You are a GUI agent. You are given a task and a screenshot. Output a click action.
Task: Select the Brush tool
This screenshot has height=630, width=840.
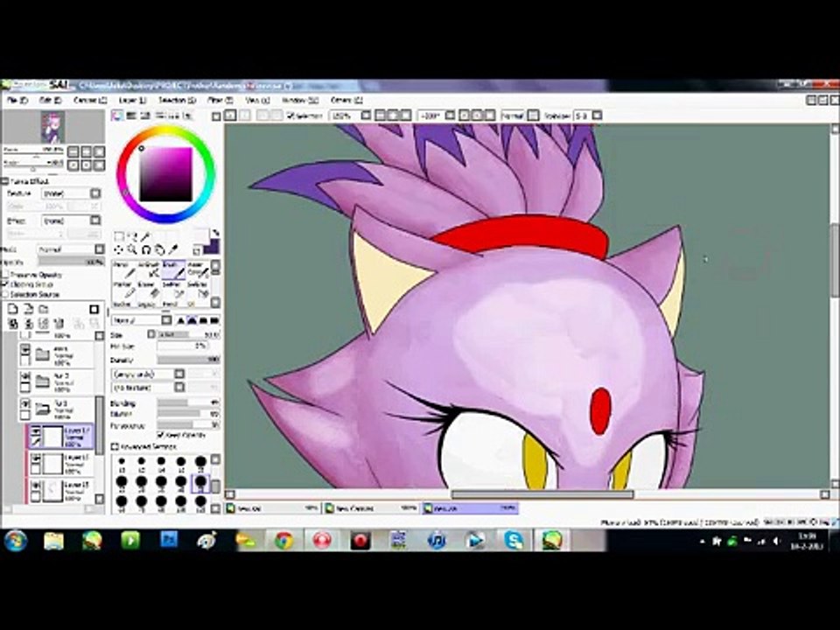(x=173, y=270)
